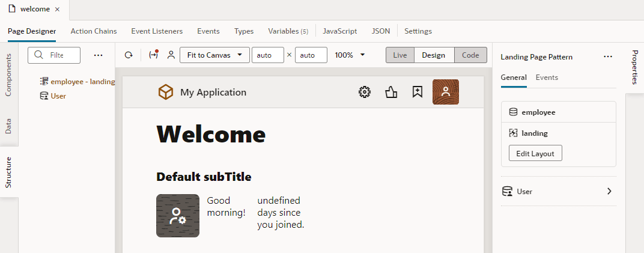Switch to the Page Designer tab

(32, 31)
